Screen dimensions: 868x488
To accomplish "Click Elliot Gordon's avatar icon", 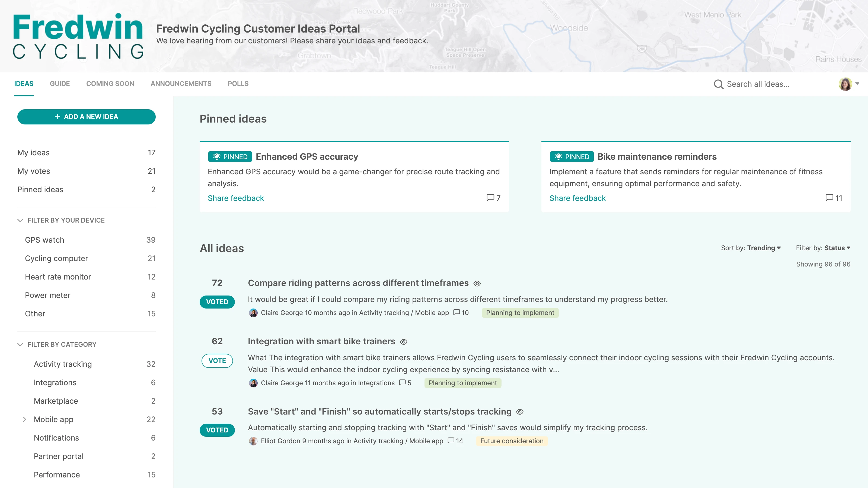I will pos(253,441).
